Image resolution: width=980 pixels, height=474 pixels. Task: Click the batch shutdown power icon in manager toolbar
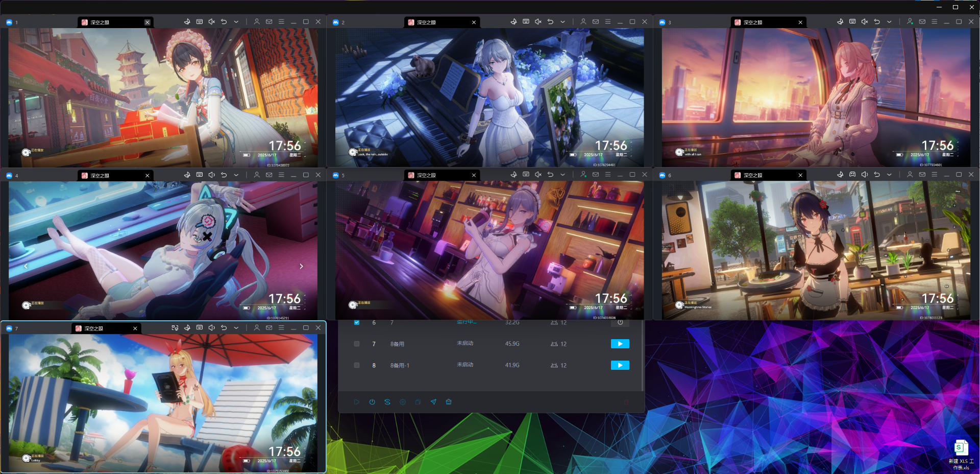pos(372,402)
